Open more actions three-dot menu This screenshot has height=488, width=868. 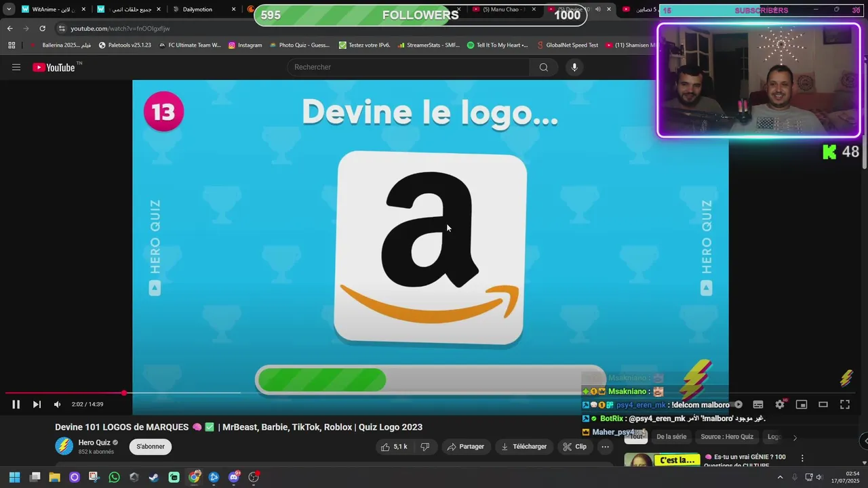pos(605,447)
